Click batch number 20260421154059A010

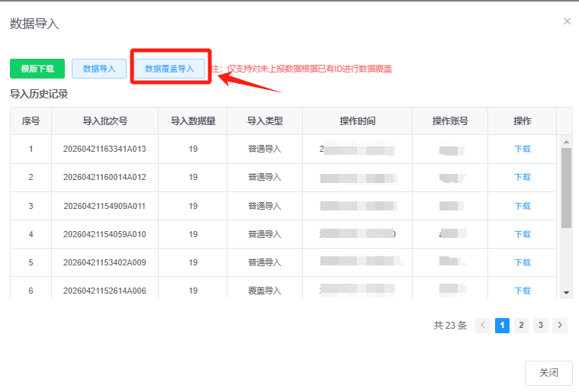click(x=105, y=234)
